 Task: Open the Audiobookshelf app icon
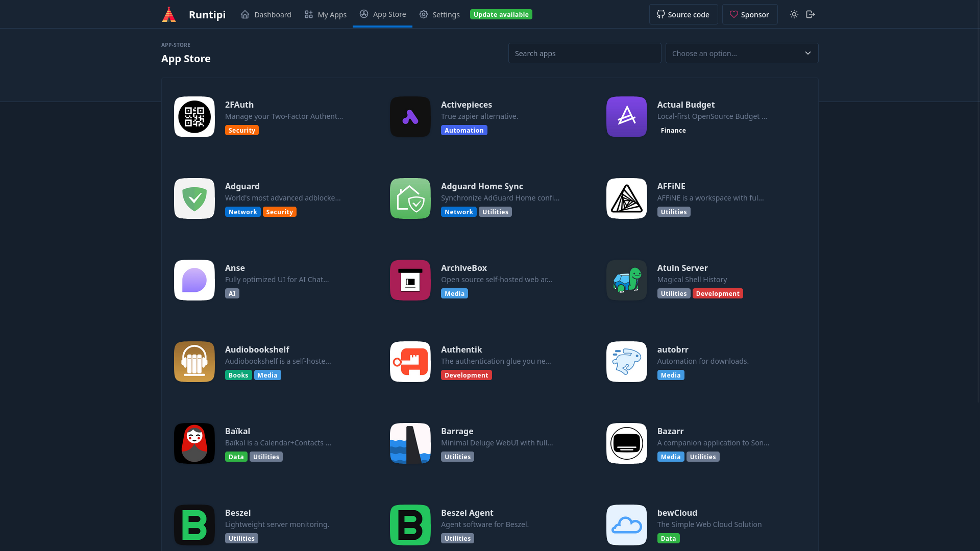pyautogui.click(x=194, y=361)
